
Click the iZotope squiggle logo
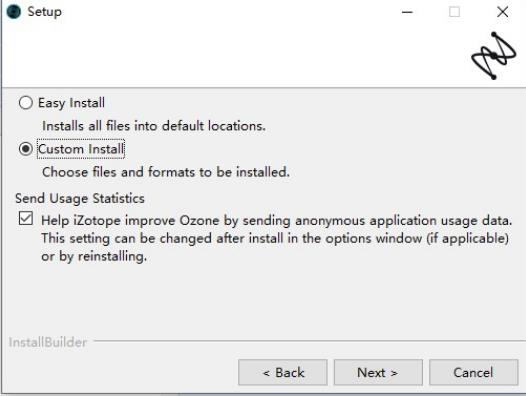pyautogui.click(x=493, y=56)
